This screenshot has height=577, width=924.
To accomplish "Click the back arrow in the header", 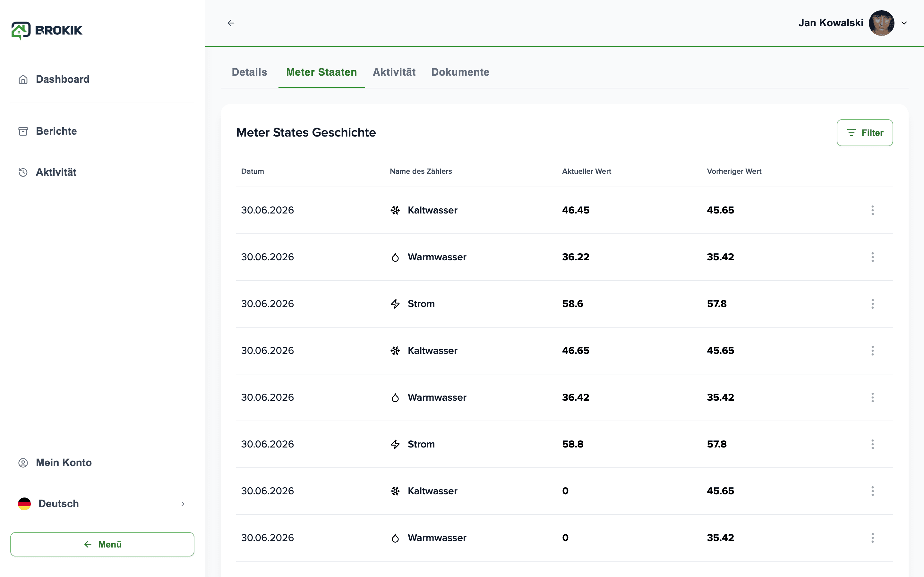I will point(231,23).
